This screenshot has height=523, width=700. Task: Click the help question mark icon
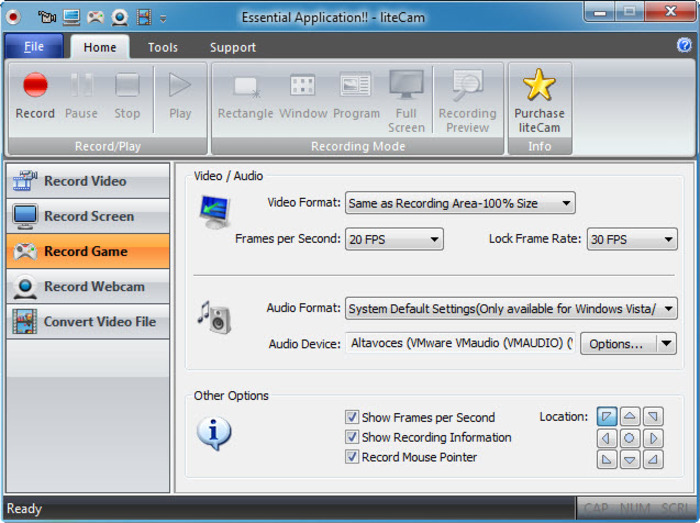click(684, 46)
